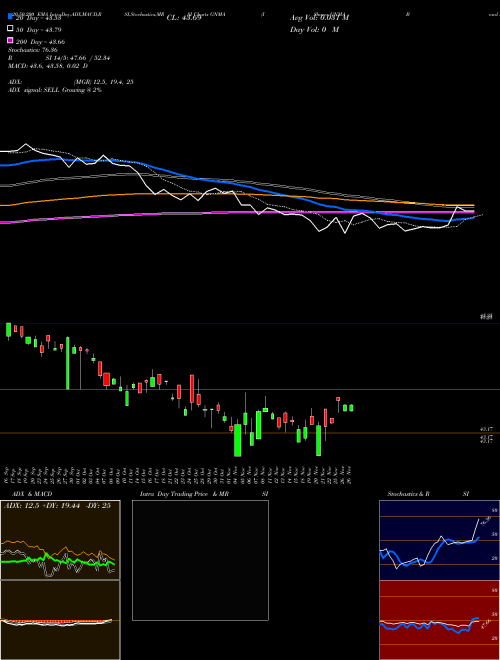The height and width of the screenshot is (660, 500).
Task: Click the 'Day Vol: 0 M' reading
Action: (x=314, y=30)
